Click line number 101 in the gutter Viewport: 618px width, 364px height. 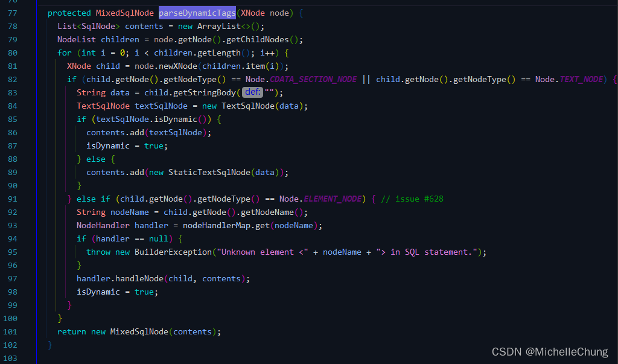click(x=10, y=331)
